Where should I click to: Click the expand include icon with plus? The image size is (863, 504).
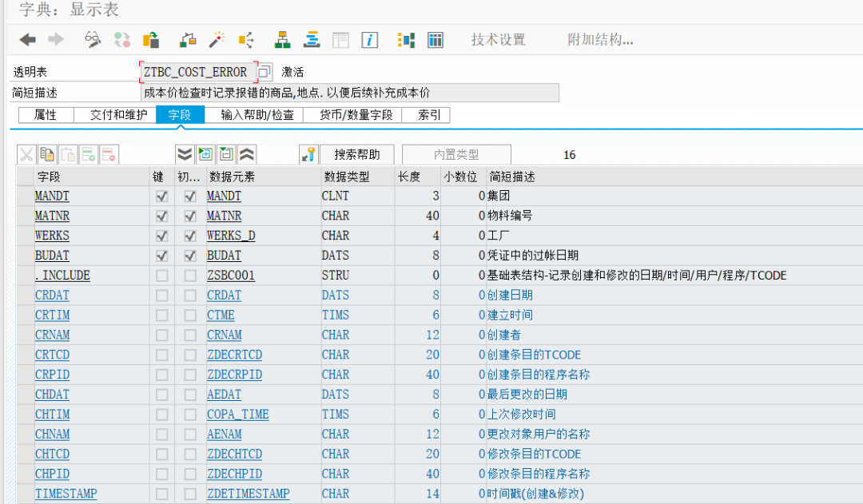(205, 155)
